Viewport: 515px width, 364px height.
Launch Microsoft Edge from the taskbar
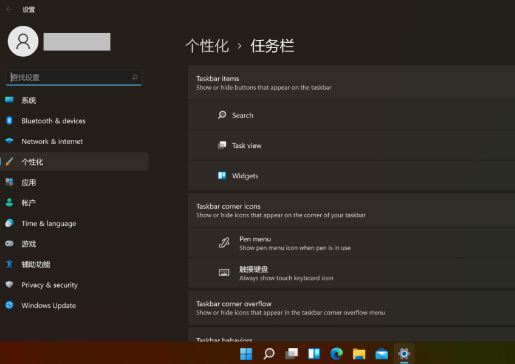[337, 354]
